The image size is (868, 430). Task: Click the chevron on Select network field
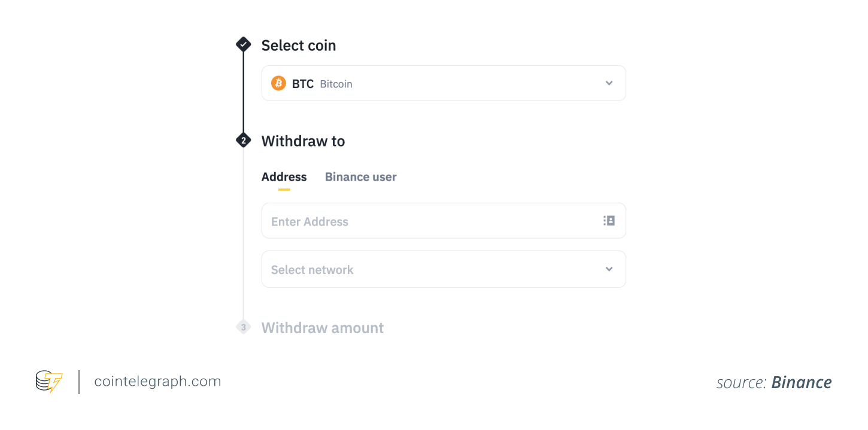(x=609, y=269)
